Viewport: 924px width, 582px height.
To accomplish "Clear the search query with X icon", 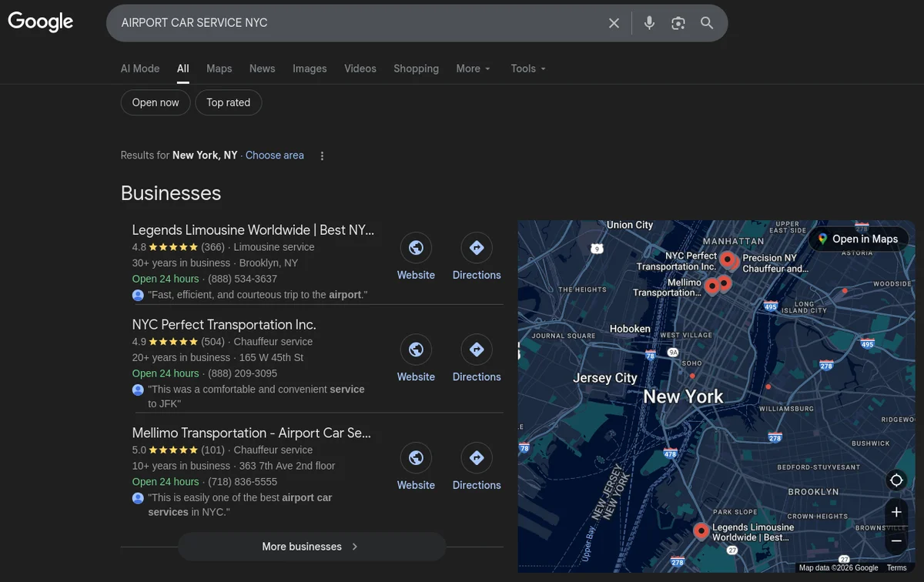I will 614,23.
